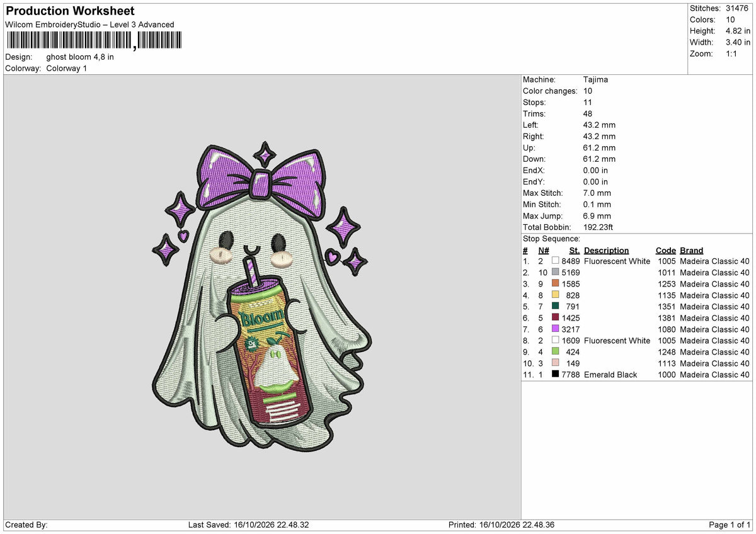Click the "Production Worksheet" title

pos(70,11)
